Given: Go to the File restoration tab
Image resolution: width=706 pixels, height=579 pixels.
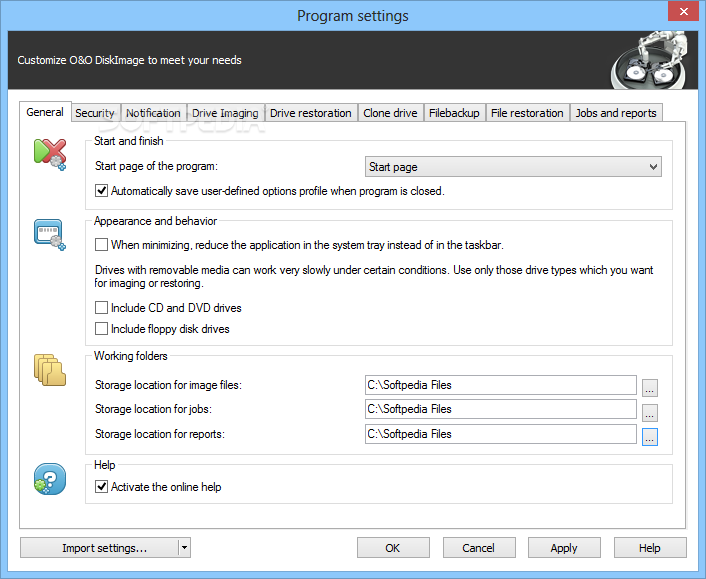Looking at the screenshot, I should click(x=527, y=113).
